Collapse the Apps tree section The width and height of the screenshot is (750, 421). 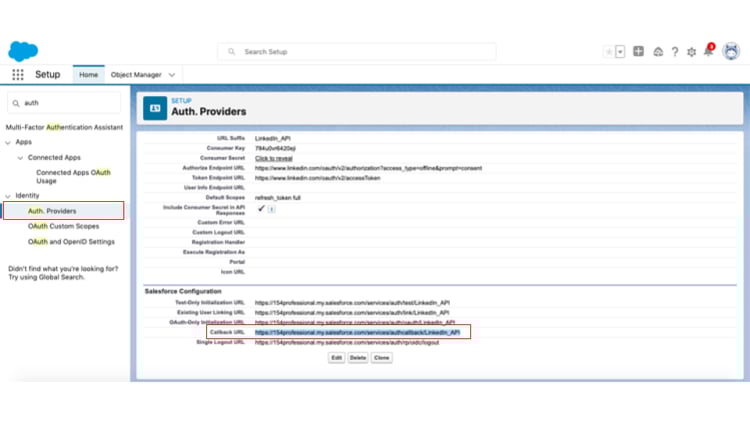click(x=8, y=143)
